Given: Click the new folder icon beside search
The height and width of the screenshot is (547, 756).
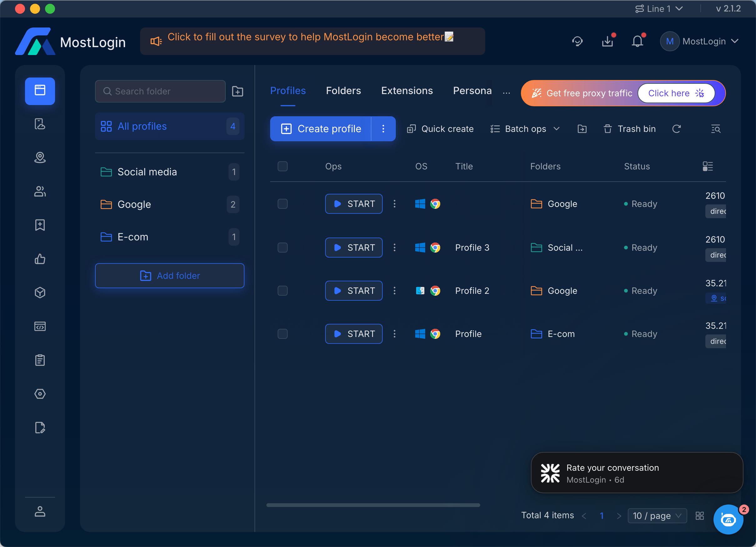Looking at the screenshot, I should [x=237, y=91].
